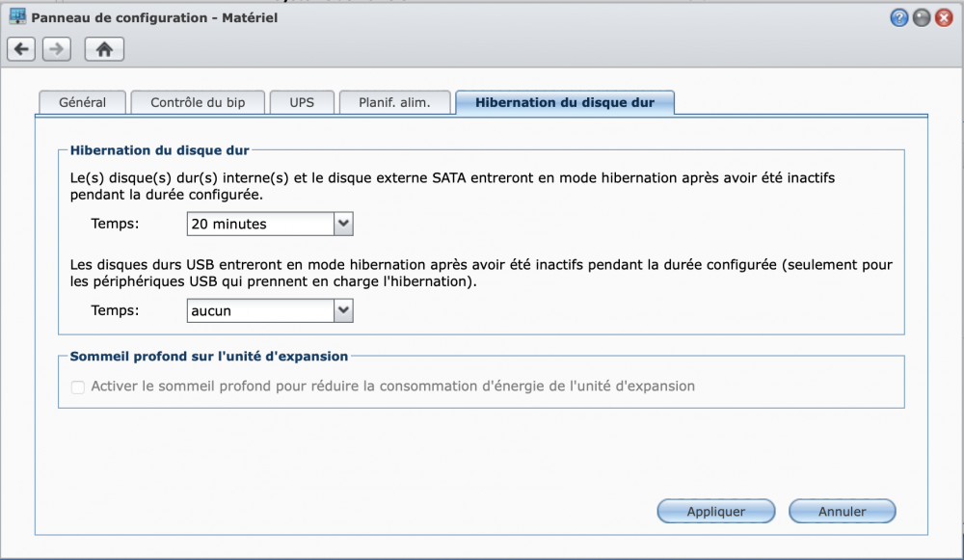This screenshot has height=560, width=964.
Task: Select the UPS tab
Action: click(302, 103)
